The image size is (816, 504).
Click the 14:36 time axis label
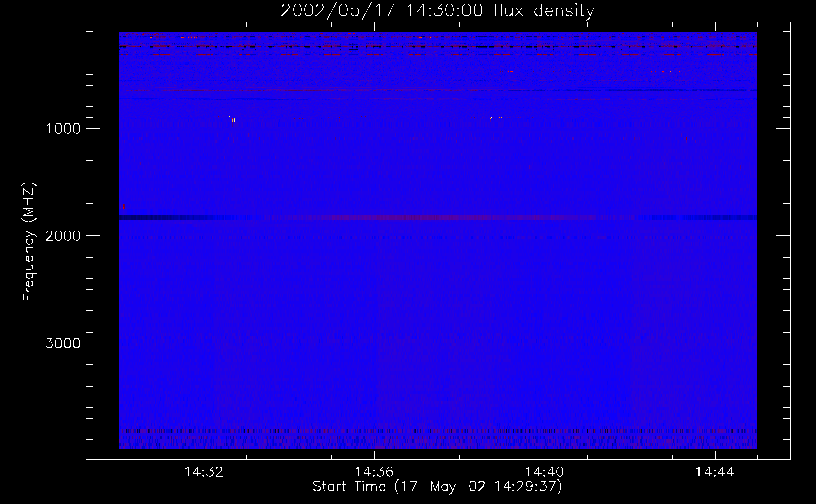coord(374,472)
